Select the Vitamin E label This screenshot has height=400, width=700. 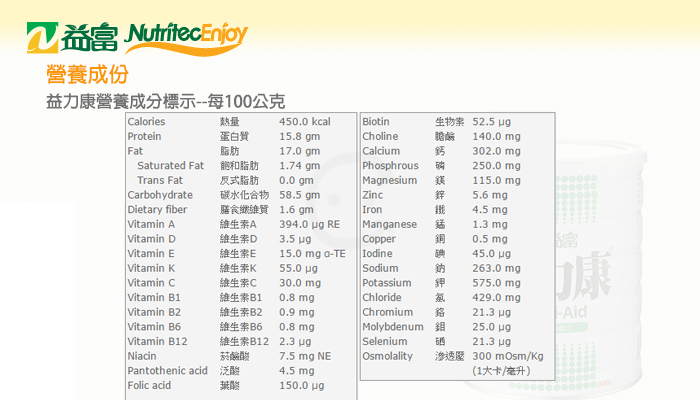[x=151, y=254]
